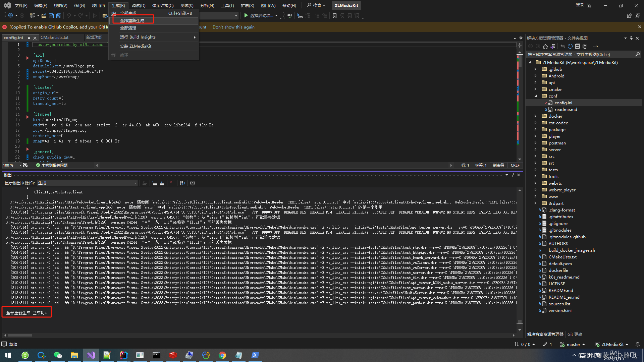
Task: Open the output source dropdown showing 生成
Action: click(x=87, y=183)
